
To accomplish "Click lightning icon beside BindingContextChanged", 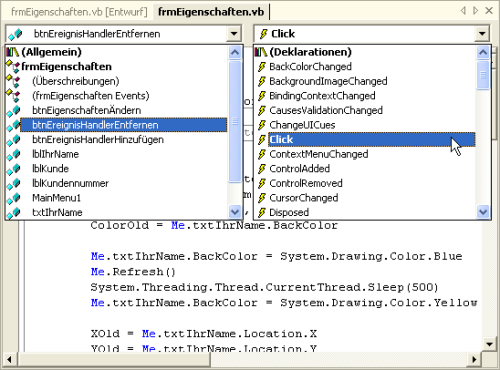I will click(x=262, y=96).
